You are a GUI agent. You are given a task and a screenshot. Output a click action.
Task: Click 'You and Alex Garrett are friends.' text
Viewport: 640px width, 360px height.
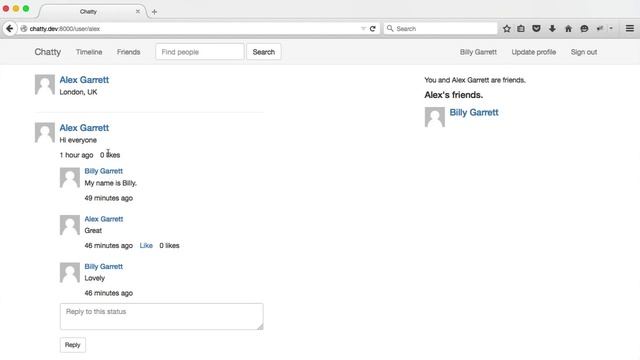(x=475, y=80)
